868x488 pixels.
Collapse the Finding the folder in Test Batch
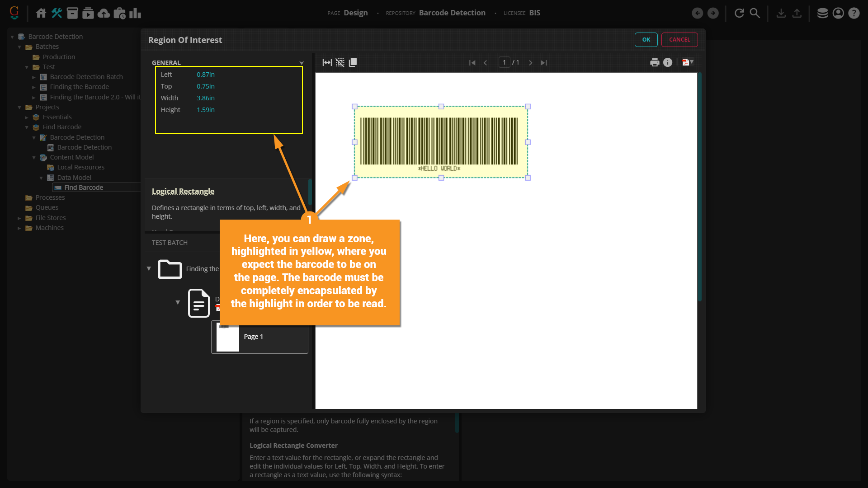click(x=149, y=268)
